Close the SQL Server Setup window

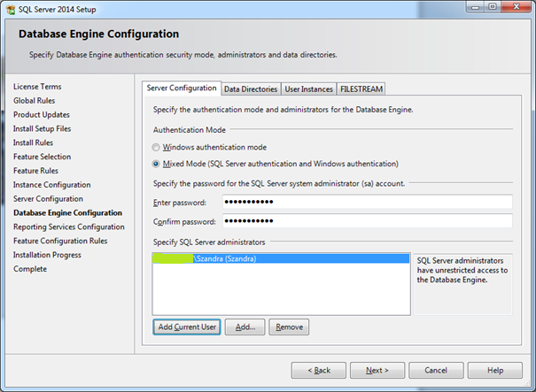pyautogui.click(x=517, y=7)
